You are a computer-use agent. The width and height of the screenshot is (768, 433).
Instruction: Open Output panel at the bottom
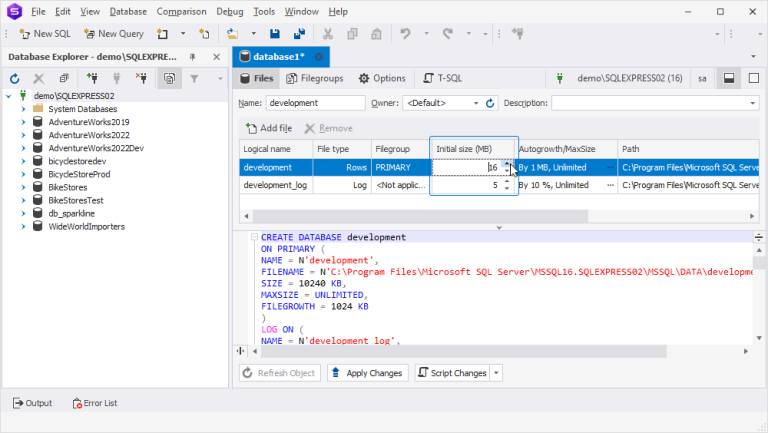tap(32, 403)
